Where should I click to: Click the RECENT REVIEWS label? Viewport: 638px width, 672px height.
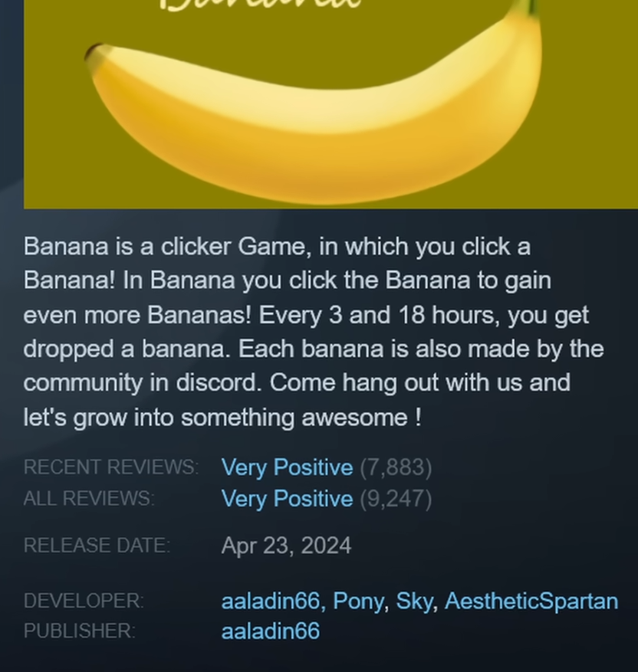111,467
